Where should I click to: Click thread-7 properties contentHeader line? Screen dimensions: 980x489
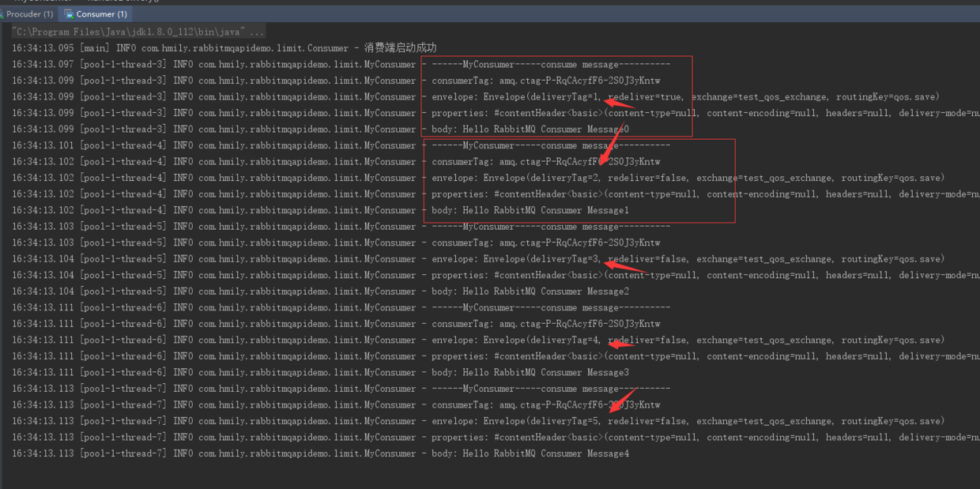click(x=496, y=437)
